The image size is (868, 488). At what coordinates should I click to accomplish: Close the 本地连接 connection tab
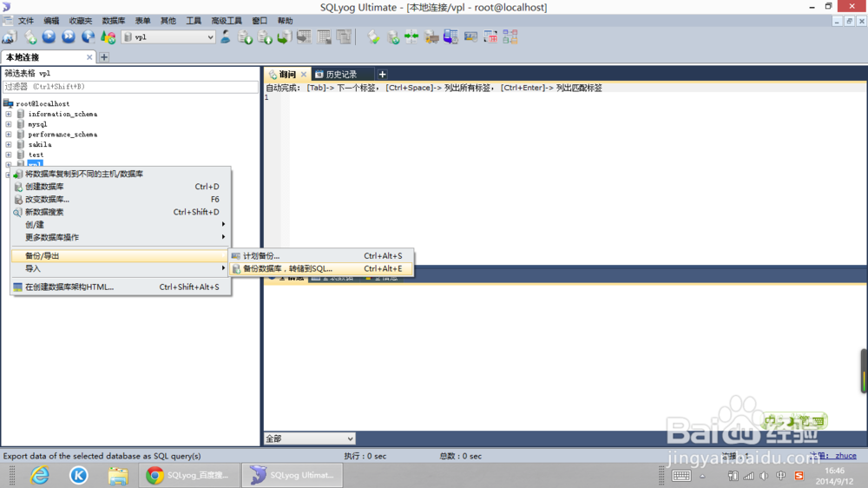pos(89,57)
